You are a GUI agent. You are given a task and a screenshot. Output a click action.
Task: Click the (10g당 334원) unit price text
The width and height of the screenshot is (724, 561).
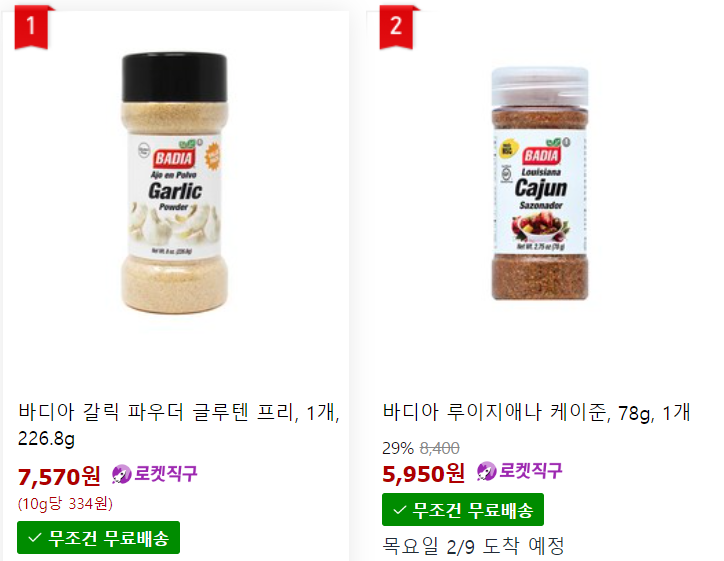[x=65, y=503]
